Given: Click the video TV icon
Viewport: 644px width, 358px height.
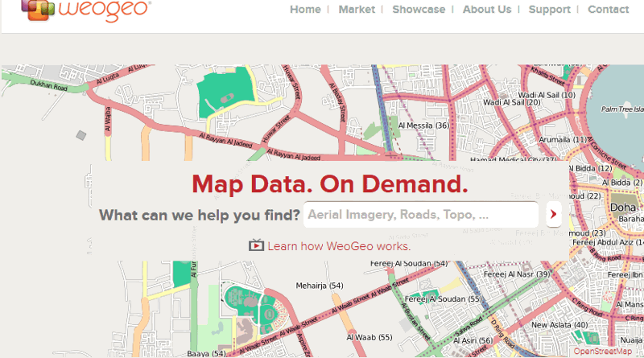Looking at the screenshot, I should [x=256, y=245].
